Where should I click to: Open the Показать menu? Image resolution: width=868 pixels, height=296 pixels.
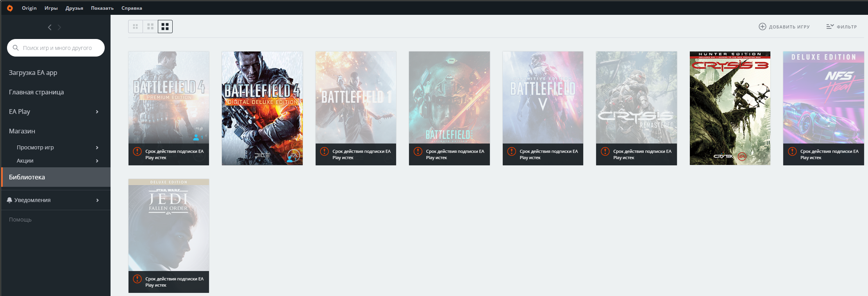click(102, 8)
